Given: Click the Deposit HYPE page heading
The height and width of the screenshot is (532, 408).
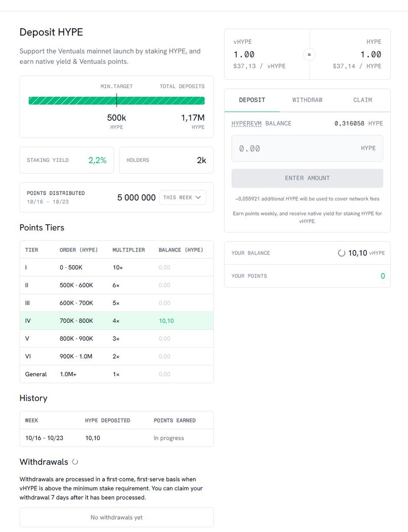Looking at the screenshot, I should [51, 32].
